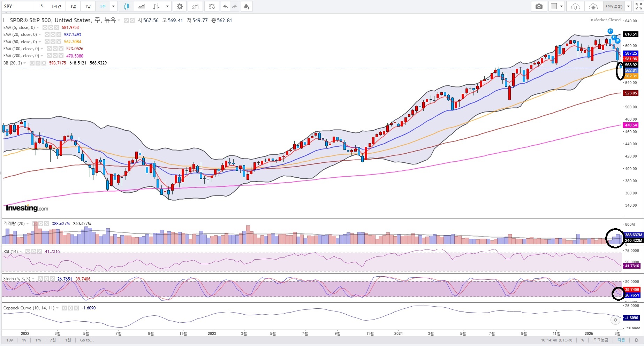The image size is (644, 346).
Task: Select the bar chart style icon
Action: point(156,6)
